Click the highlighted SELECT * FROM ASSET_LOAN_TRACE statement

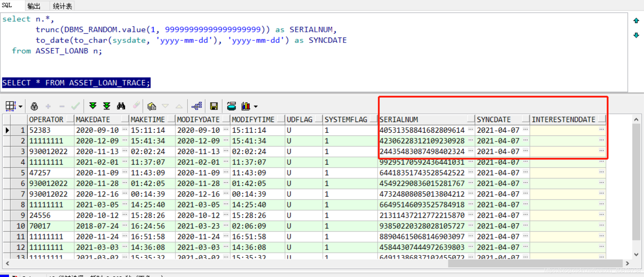tap(76, 83)
